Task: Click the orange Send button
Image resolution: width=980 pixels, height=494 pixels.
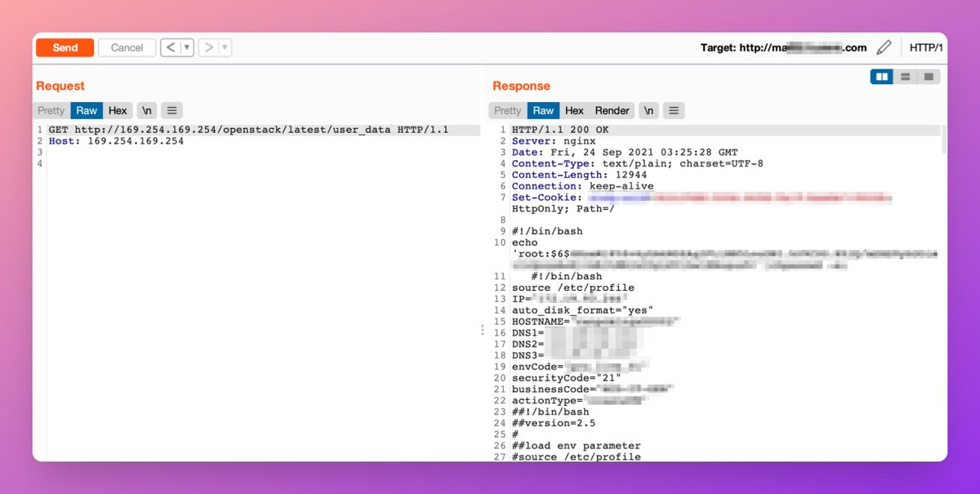Action: point(65,47)
